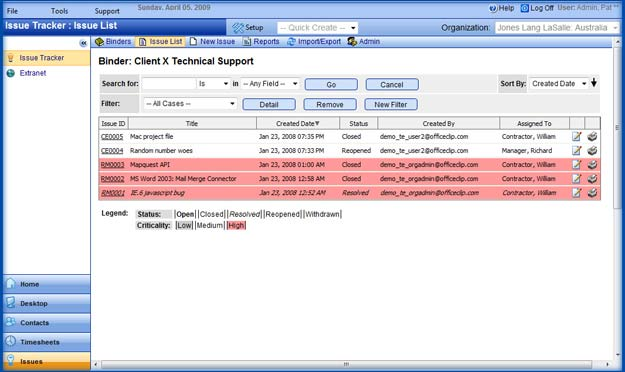Click the Detail filter button
The height and width of the screenshot is (372, 625).
point(269,104)
